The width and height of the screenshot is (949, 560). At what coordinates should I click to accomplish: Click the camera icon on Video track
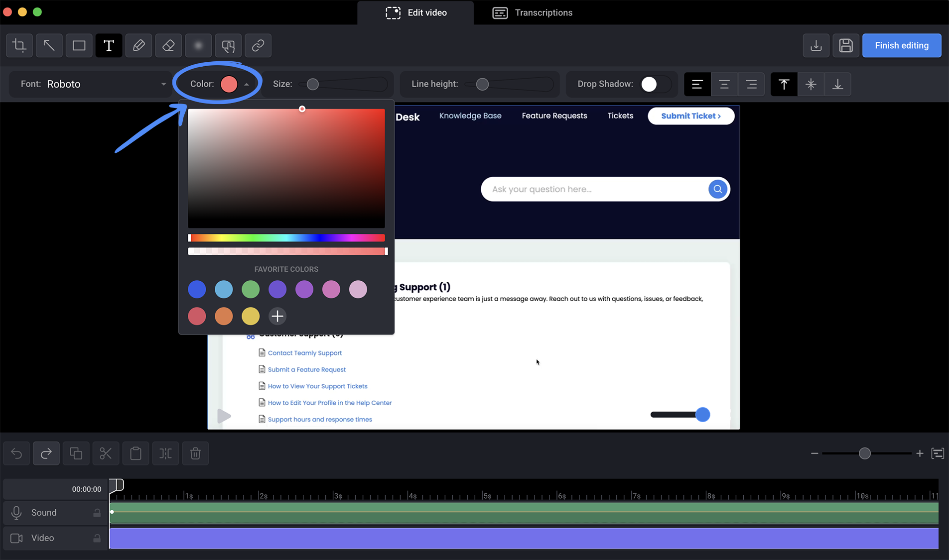click(x=16, y=538)
